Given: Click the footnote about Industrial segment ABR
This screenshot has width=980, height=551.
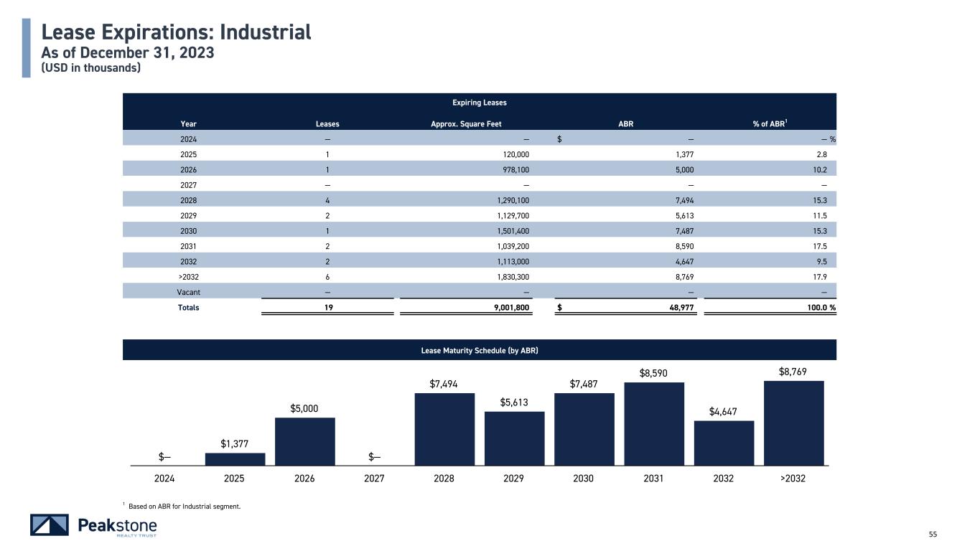Looking at the screenshot, I should click(184, 507).
